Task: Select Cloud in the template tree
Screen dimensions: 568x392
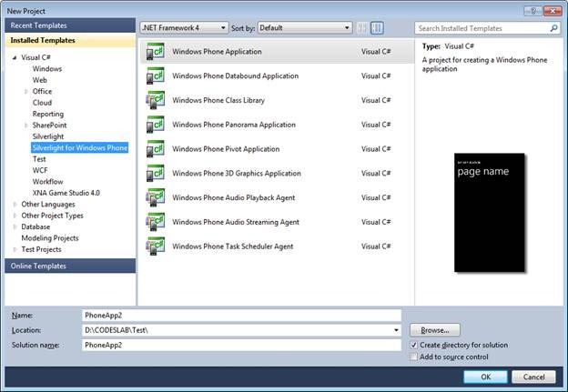Action: coord(42,103)
